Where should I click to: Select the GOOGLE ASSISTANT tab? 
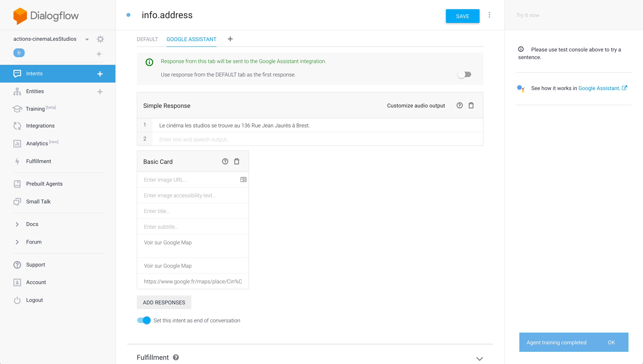[191, 39]
